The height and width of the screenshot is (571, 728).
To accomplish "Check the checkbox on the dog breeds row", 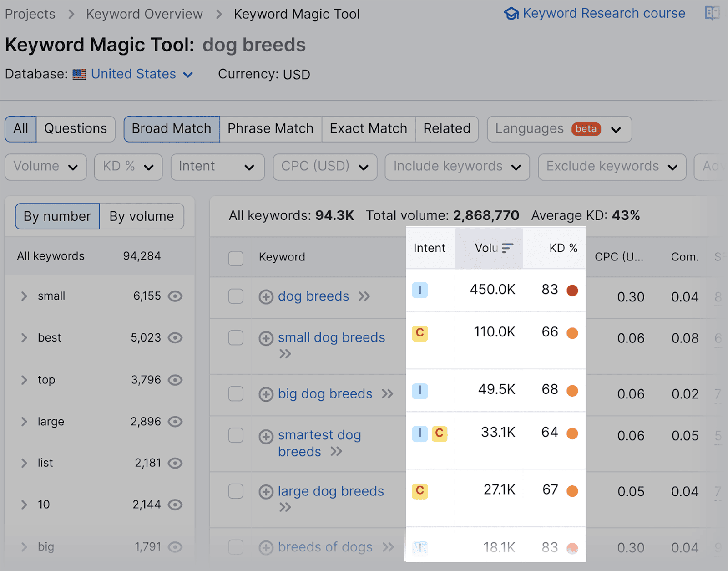I will (x=236, y=296).
